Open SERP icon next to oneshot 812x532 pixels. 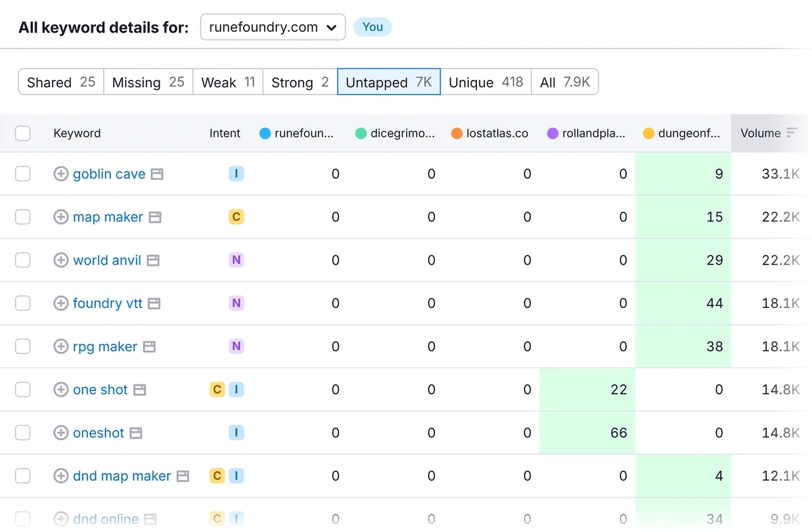click(136, 433)
